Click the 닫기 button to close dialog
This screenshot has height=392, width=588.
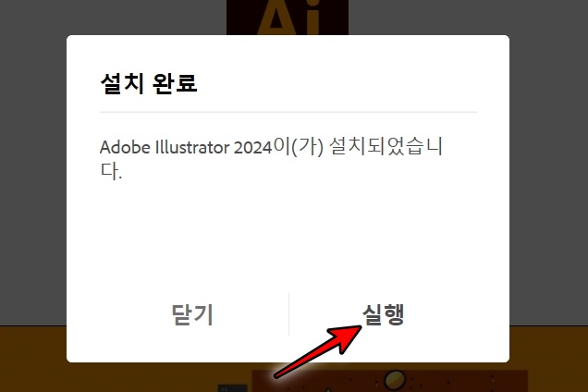(x=192, y=314)
